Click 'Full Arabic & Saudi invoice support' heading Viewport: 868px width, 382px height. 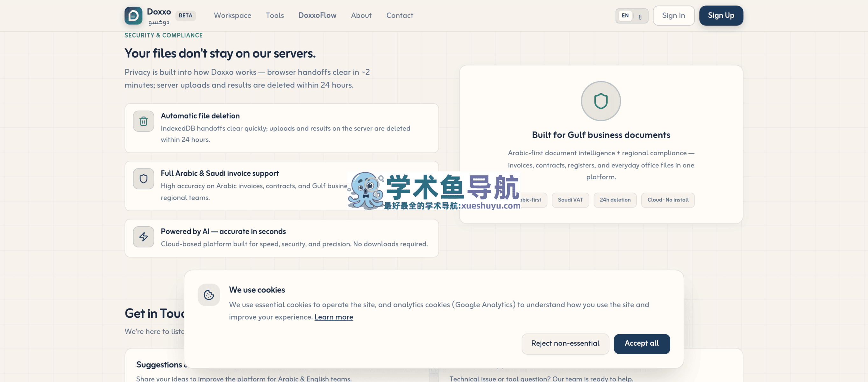coord(220,173)
